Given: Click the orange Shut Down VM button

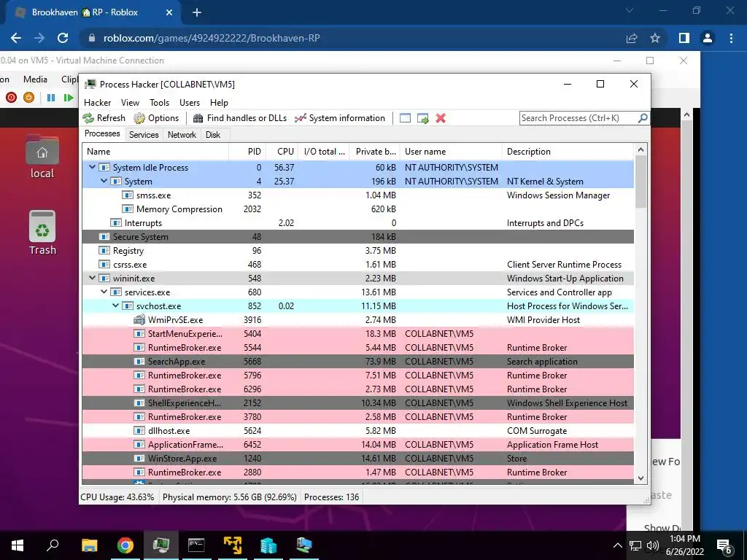Looking at the screenshot, I should 28,98.
